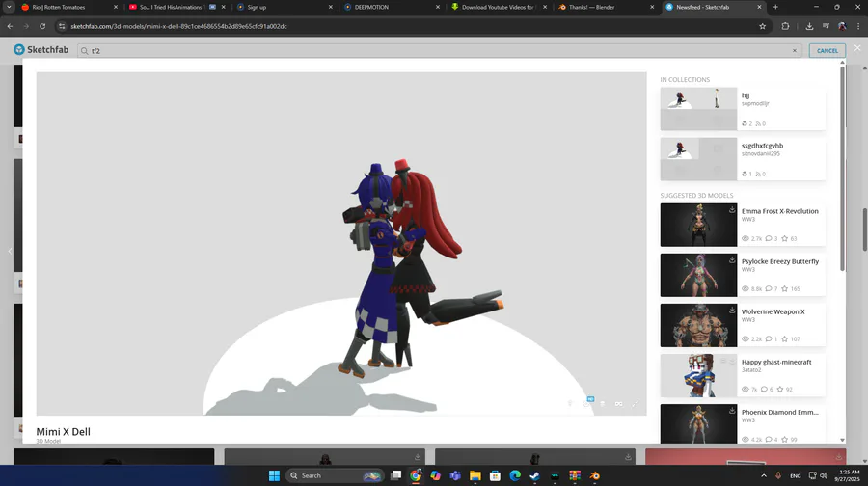Open volume control in system tray
868x486 pixels.
[x=824, y=475]
